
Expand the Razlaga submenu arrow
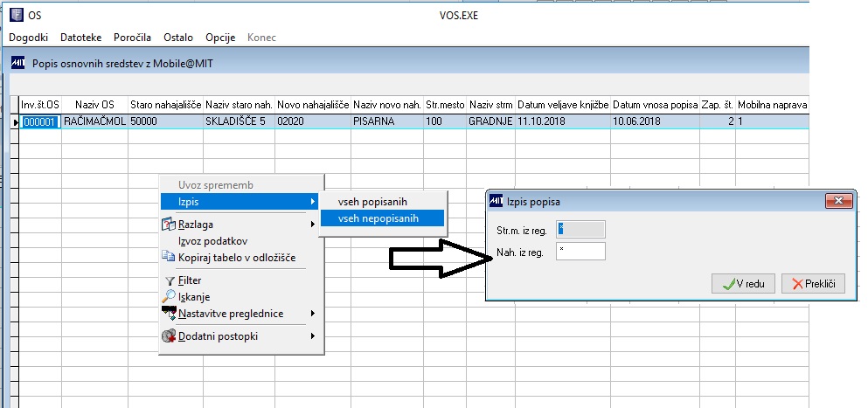[x=313, y=225]
